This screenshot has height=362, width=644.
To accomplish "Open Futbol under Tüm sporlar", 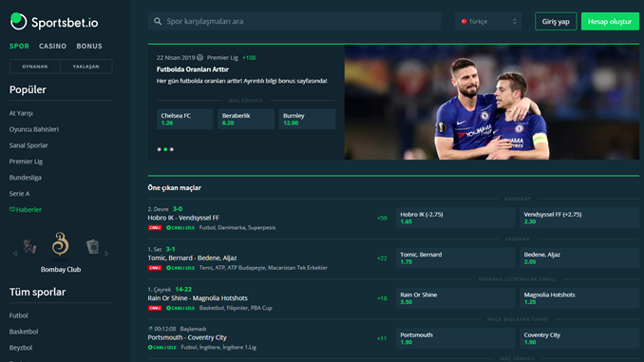I will click(18, 315).
